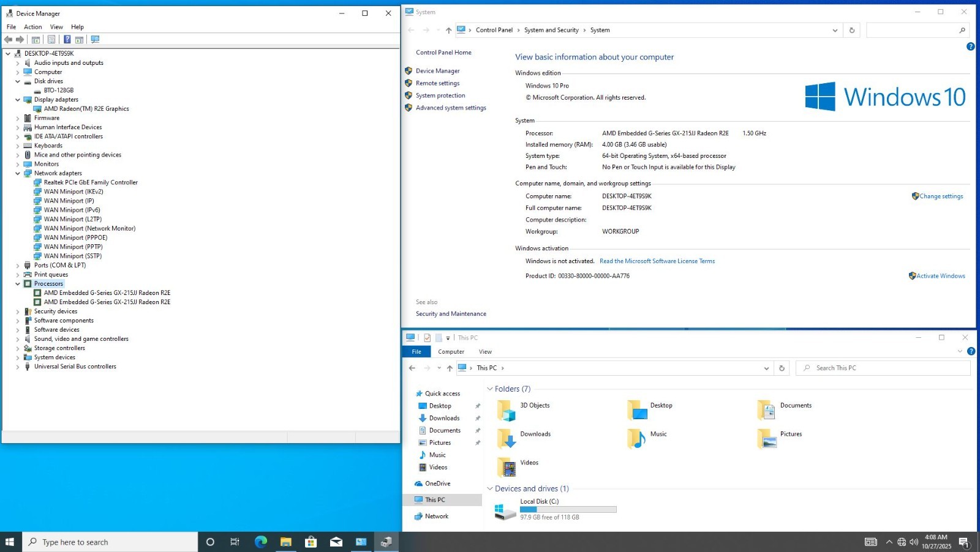
Task: Select AMD Radeon(TM) R2E Graphics device
Action: (86, 109)
